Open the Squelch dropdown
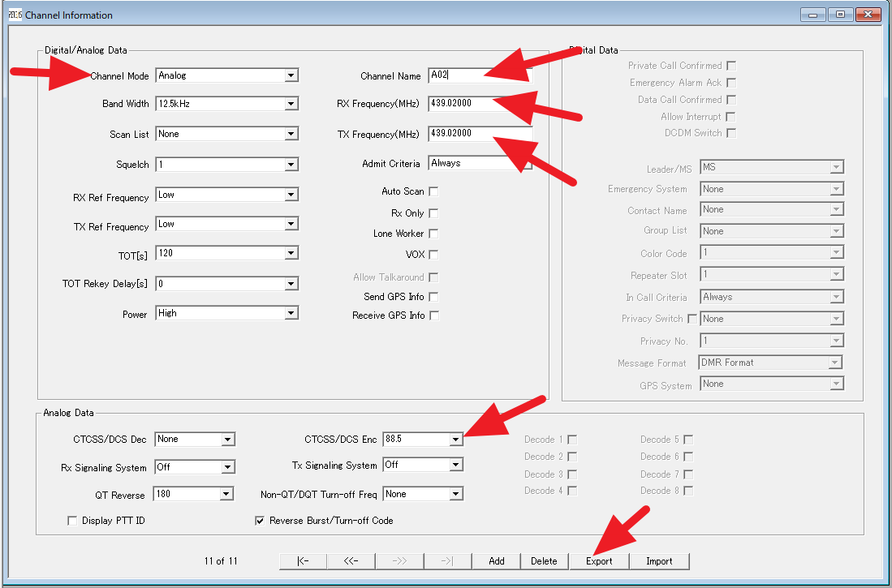 (x=291, y=165)
